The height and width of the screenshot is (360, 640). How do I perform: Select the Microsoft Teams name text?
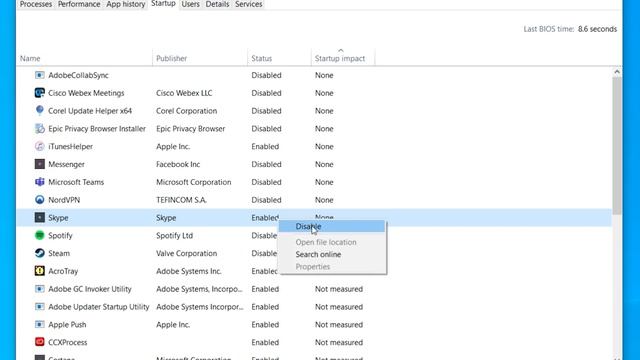click(76, 182)
